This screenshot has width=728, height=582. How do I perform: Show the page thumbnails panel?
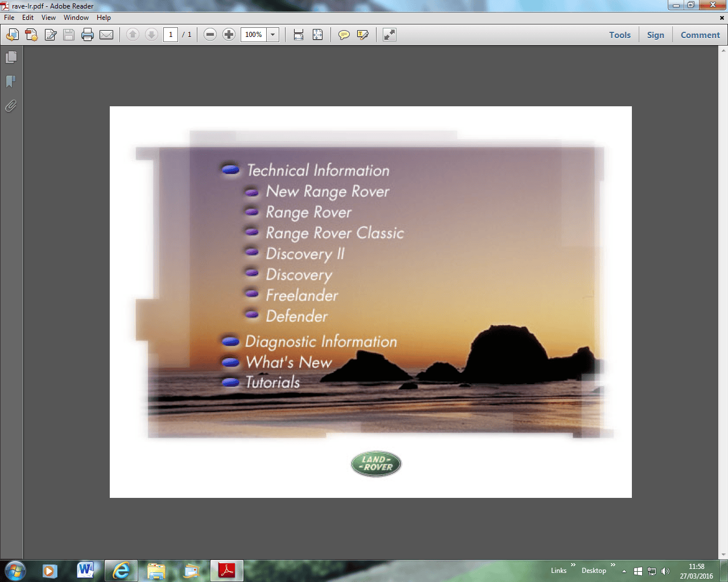click(x=11, y=57)
